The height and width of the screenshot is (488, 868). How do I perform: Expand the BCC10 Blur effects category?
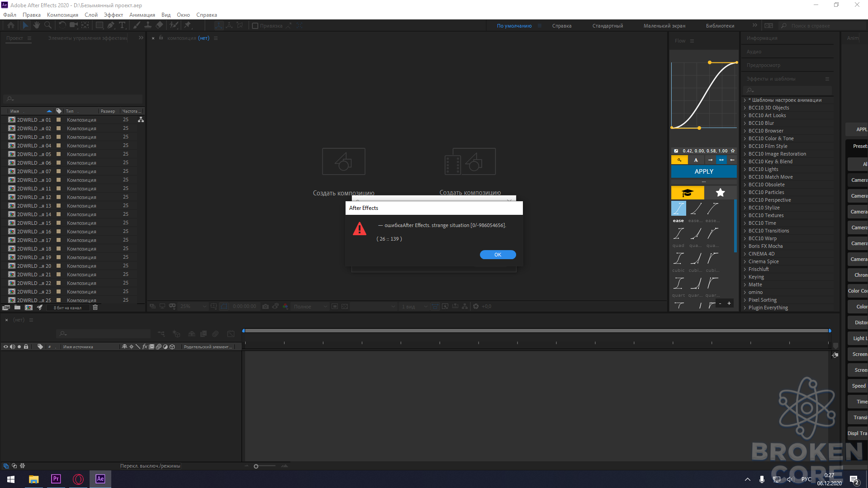[745, 123]
